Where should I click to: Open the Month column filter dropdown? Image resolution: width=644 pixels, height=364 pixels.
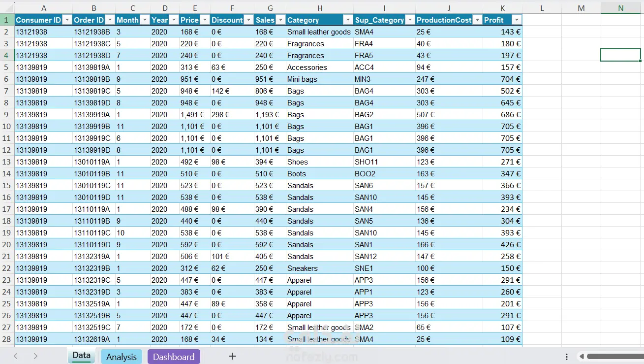click(x=145, y=20)
